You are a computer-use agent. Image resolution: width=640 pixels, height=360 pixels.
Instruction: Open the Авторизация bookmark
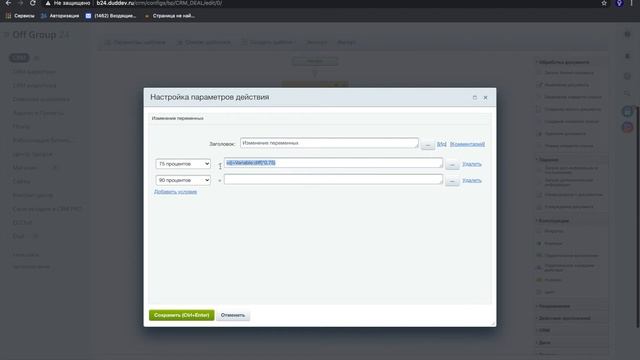60,16
